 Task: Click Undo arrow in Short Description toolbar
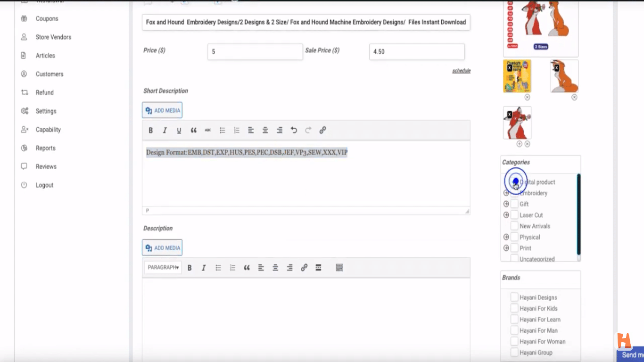click(x=294, y=131)
